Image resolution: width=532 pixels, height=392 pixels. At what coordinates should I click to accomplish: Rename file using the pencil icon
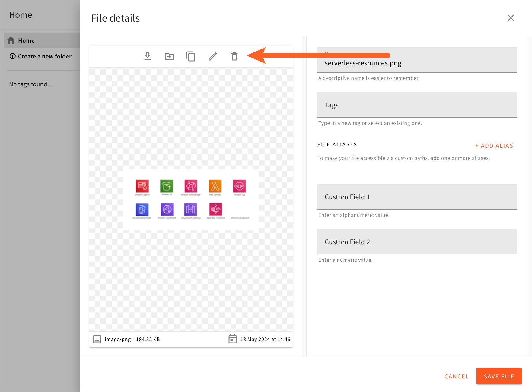click(x=212, y=56)
